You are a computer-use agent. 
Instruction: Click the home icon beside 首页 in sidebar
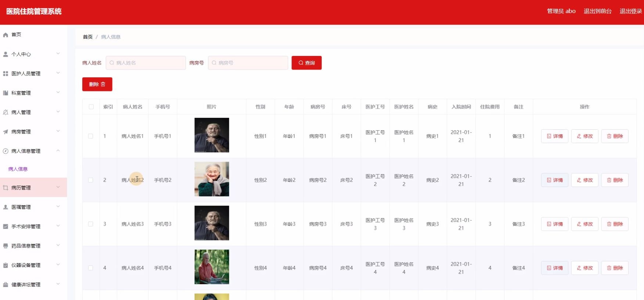pos(6,35)
